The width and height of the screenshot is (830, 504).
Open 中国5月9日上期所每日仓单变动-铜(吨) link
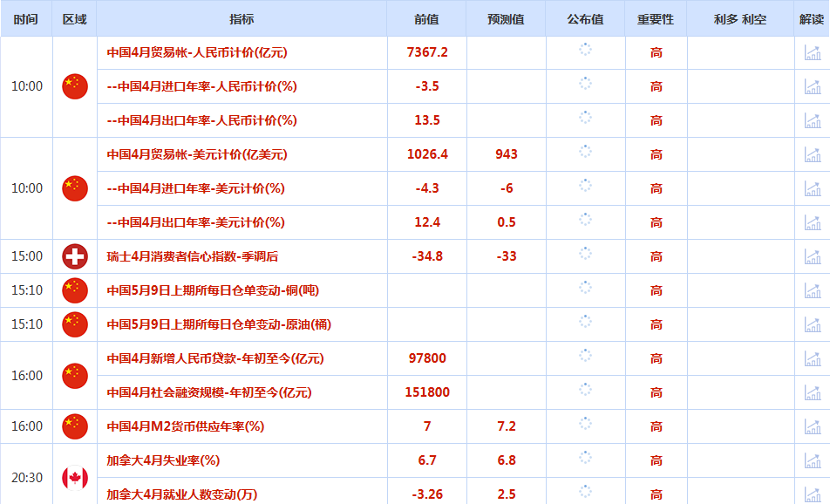coord(219,290)
